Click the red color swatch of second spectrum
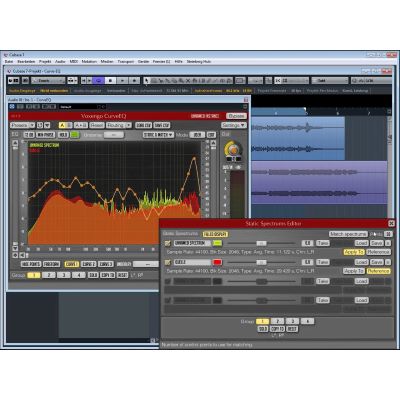This screenshot has height=400, width=400. coord(217,262)
